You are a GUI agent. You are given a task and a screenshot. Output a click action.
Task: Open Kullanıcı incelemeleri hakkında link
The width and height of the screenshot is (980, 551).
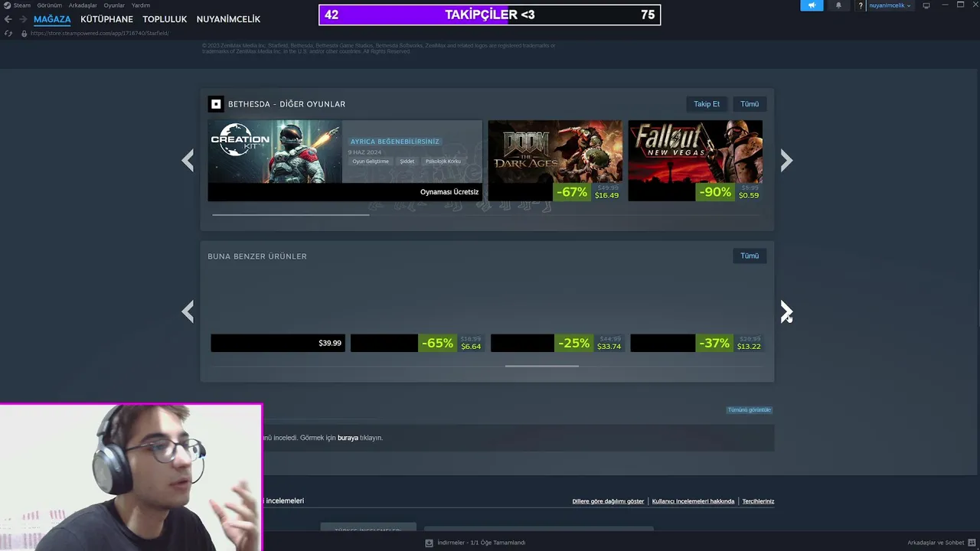(x=693, y=501)
